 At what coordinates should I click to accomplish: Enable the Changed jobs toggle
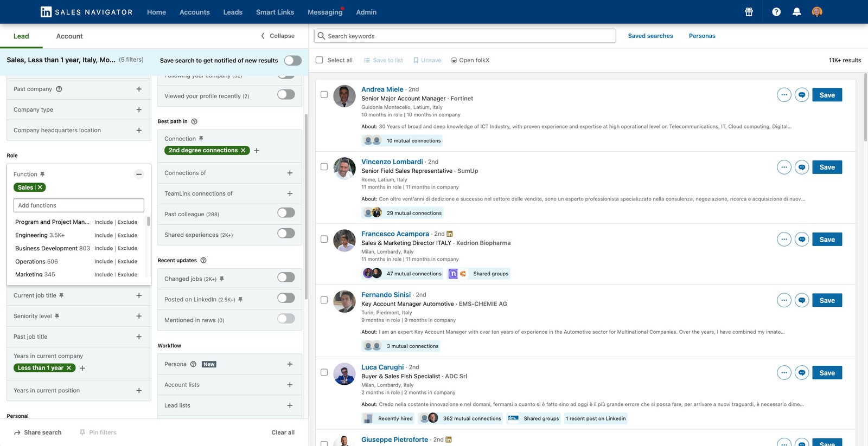[x=286, y=277]
